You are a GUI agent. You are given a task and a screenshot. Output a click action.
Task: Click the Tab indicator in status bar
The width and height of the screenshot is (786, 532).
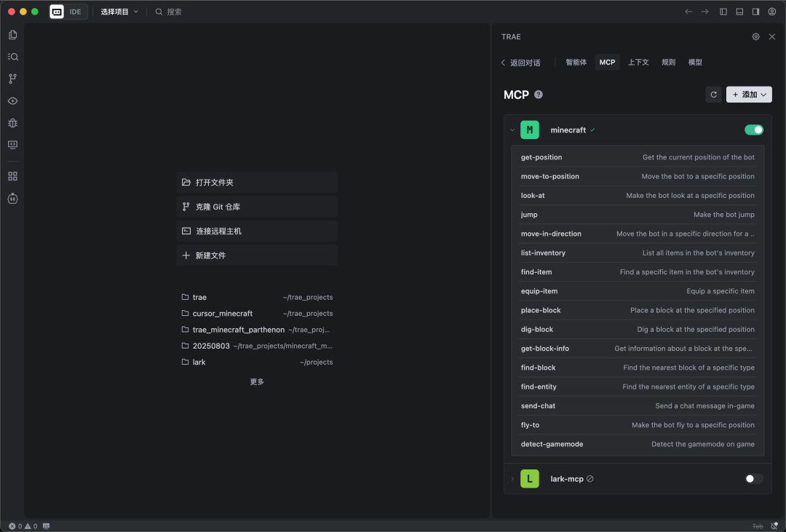[x=758, y=526]
